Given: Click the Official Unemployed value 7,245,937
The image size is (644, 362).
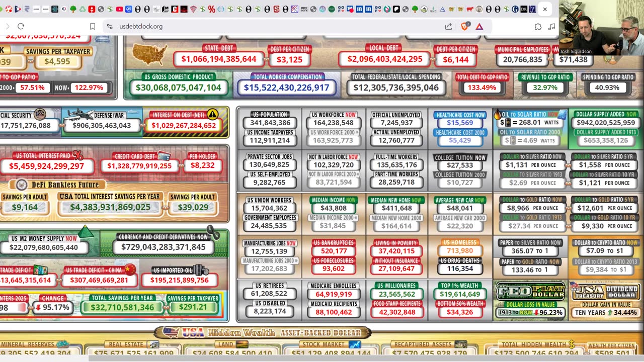Looking at the screenshot, I should point(397,123).
